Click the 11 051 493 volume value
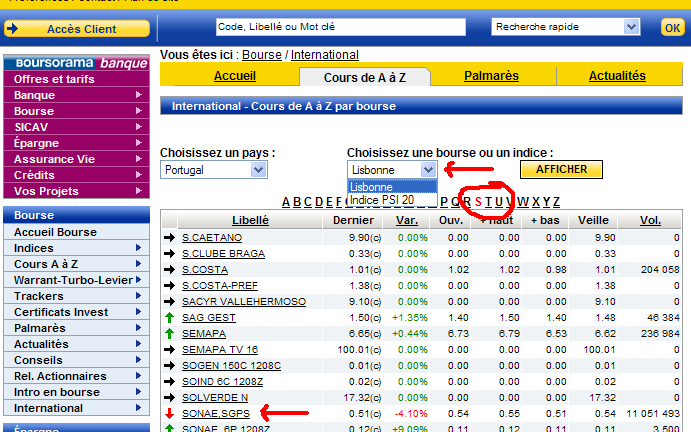The width and height of the screenshot is (691, 432). point(653,413)
